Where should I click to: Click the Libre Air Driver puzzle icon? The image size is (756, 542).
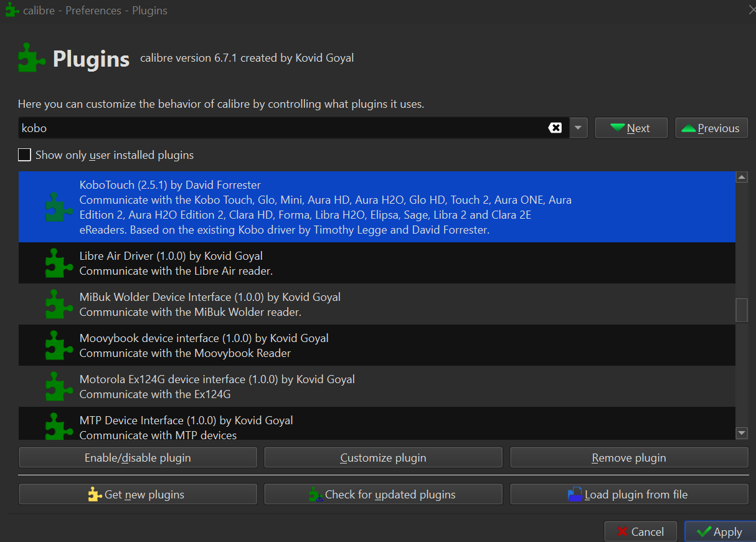59,263
